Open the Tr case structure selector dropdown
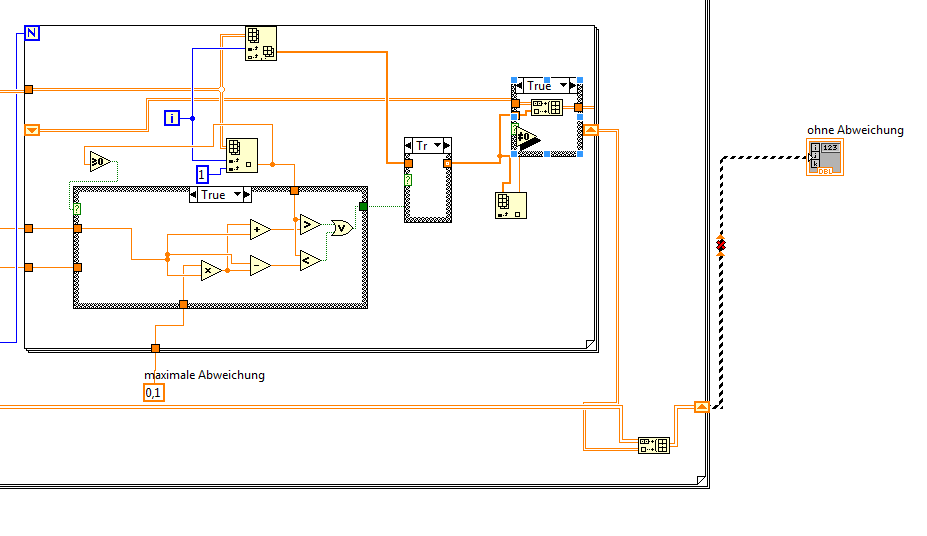The width and height of the screenshot is (927, 536). coord(437,145)
